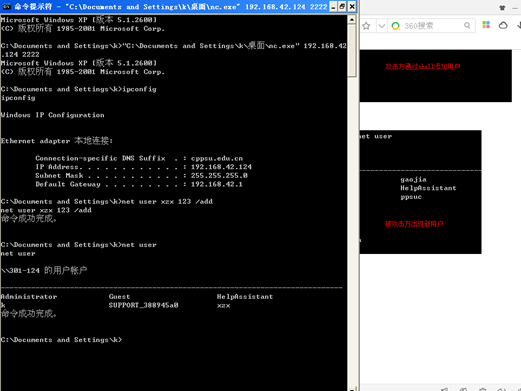
Task: Click the 'net user xzx 123 /add' command line
Action: [x=107, y=201]
